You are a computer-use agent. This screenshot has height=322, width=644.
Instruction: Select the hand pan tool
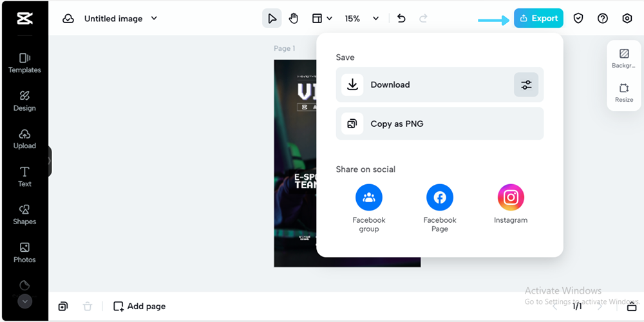coord(293,19)
